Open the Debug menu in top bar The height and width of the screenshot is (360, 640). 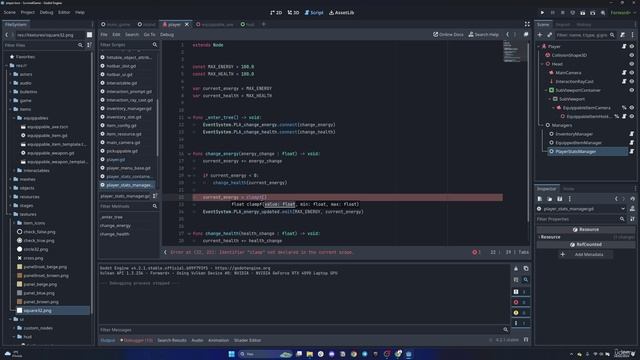point(46,13)
